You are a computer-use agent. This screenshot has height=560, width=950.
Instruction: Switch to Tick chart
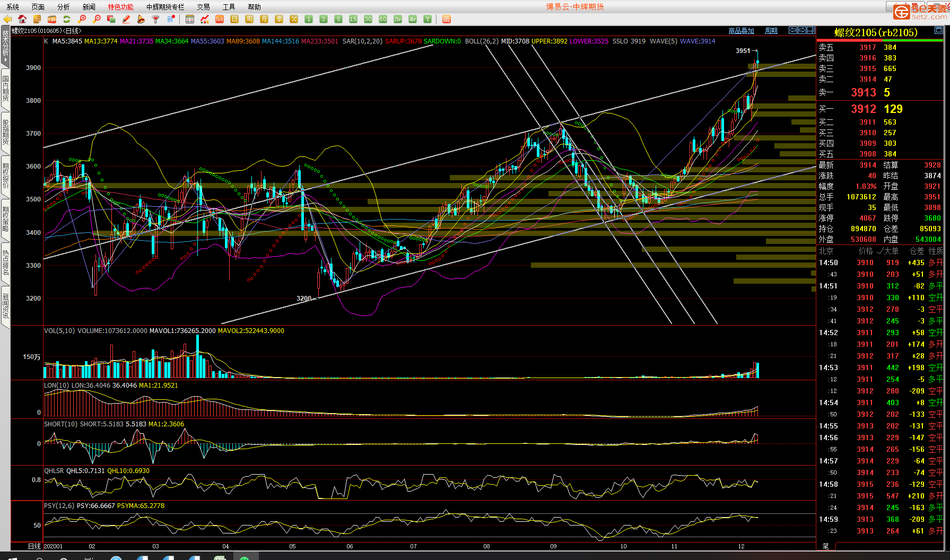pyautogui.click(x=220, y=19)
